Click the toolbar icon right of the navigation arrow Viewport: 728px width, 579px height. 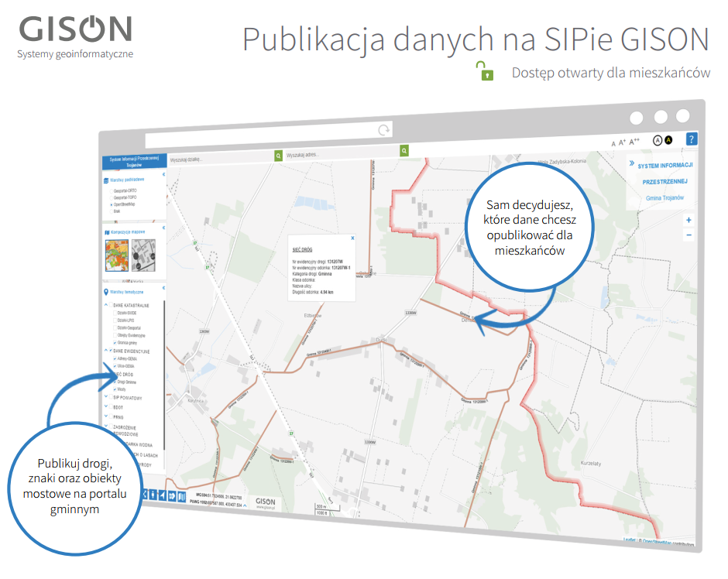coord(172,496)
